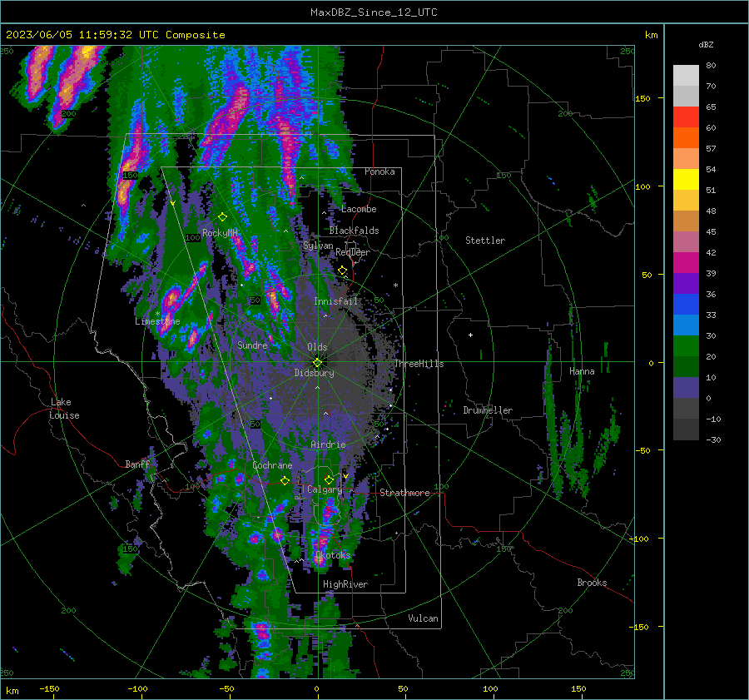Click the -150 tick label on bottom axis

click(x=49, y=688)
